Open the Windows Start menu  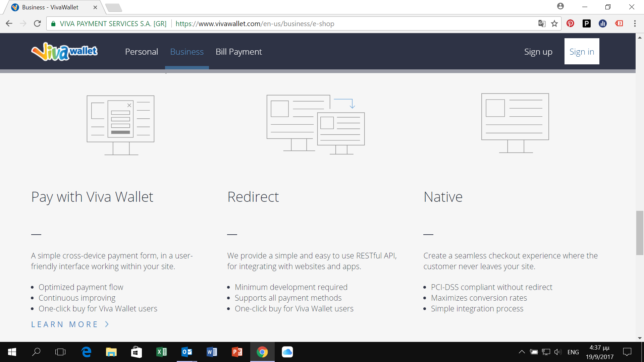[x=12, y=352]
